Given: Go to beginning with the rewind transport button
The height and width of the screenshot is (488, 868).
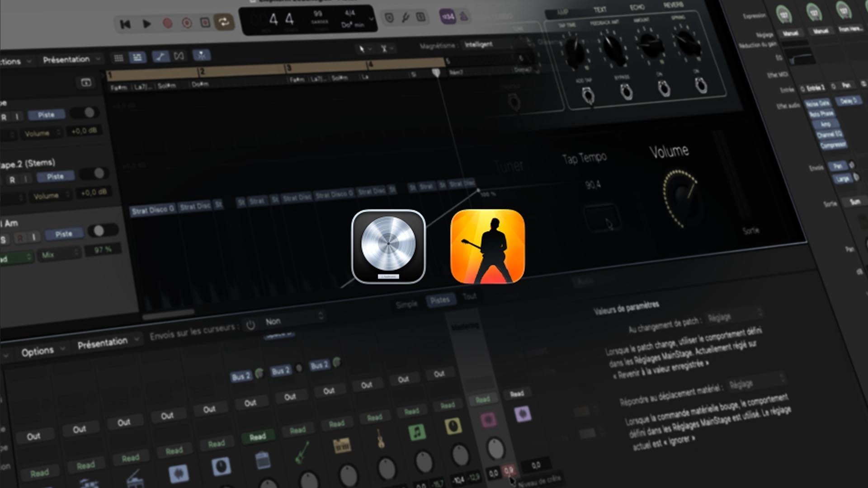Looking at the screenshot, I should coord(125,24).
